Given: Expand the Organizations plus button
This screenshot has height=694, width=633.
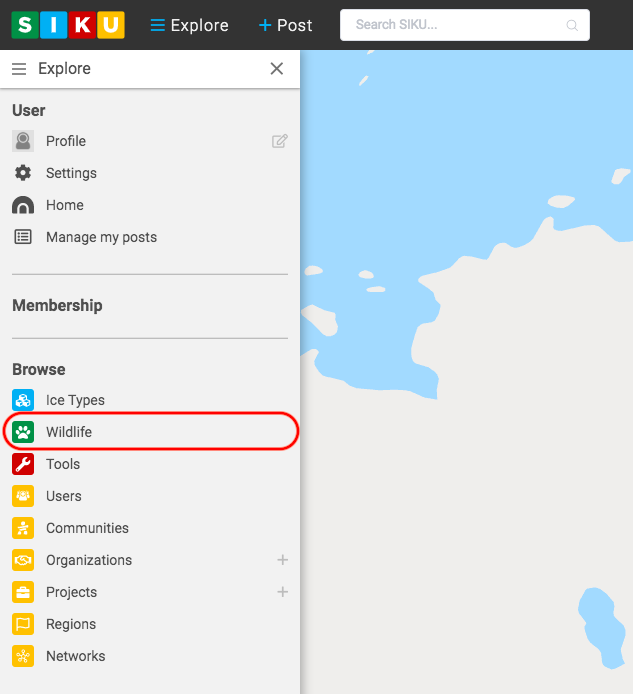Looking at the screenshot, I should (x=282, y=560).
